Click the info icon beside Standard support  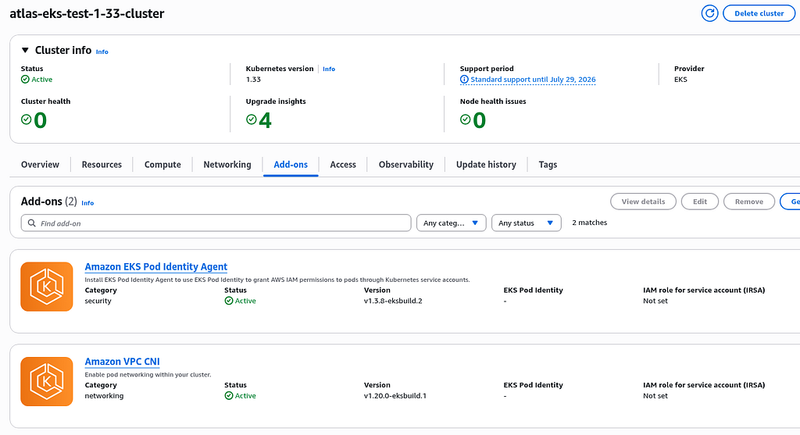tap(464, 80)
